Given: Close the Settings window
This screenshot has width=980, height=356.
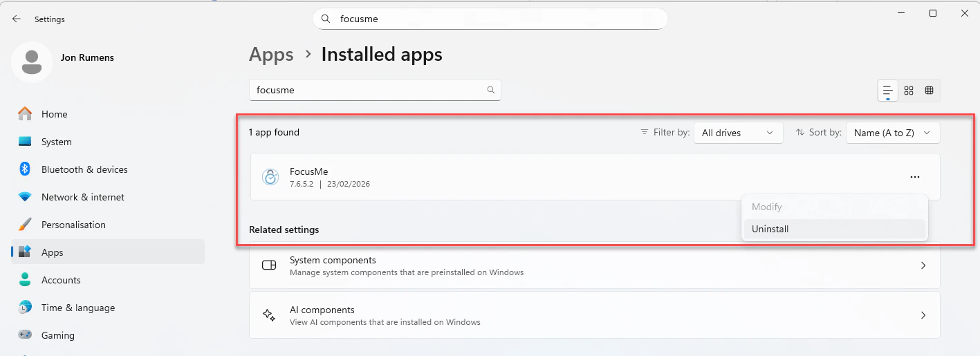Looking at the screenshot, I should [964, 13].
